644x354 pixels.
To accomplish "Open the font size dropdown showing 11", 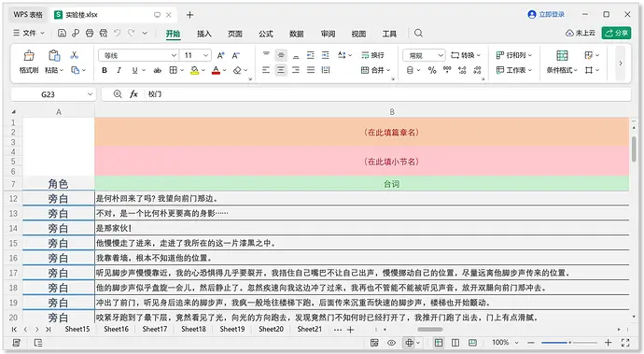I will click(x=196, y=55).
